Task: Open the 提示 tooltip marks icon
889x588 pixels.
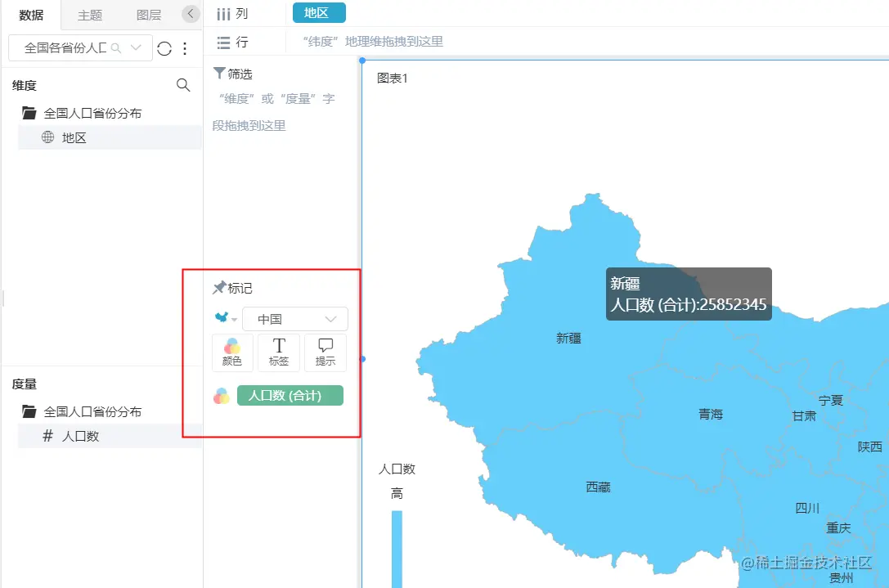Action: pyautogui.click(x=325, y=352)
